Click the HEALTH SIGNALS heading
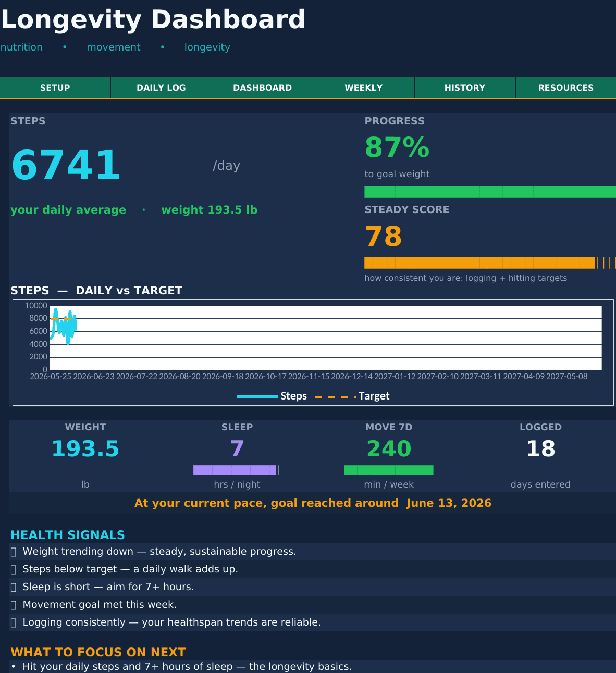This screenshot has height=673, width=616. pos(68,535)
